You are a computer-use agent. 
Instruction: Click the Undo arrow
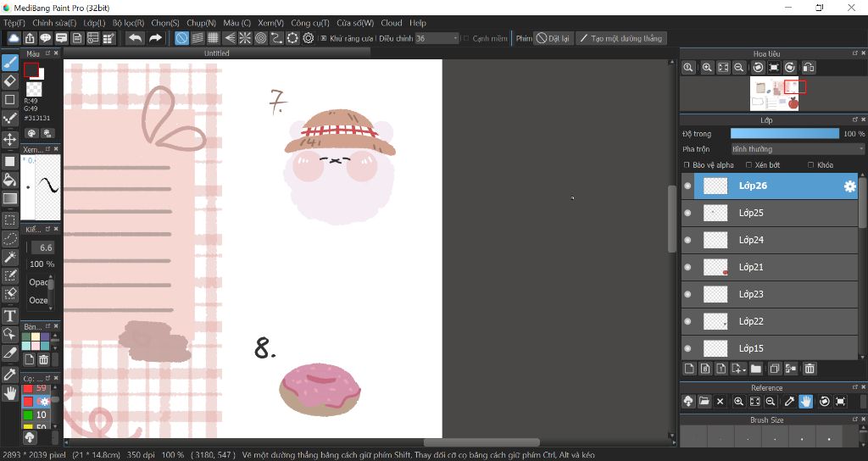pyautogui.click(x=135, y=38)
